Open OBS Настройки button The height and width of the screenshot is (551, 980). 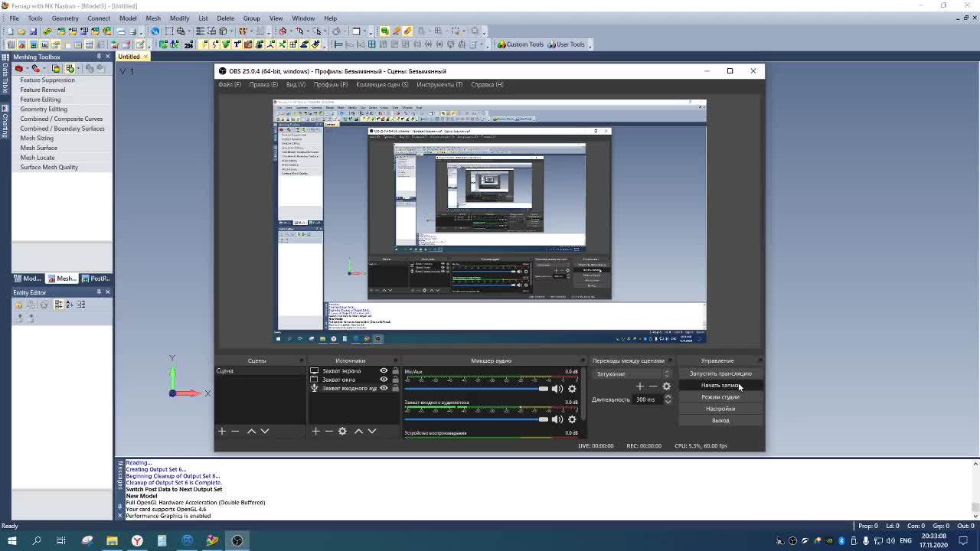(x=720, y=409)
